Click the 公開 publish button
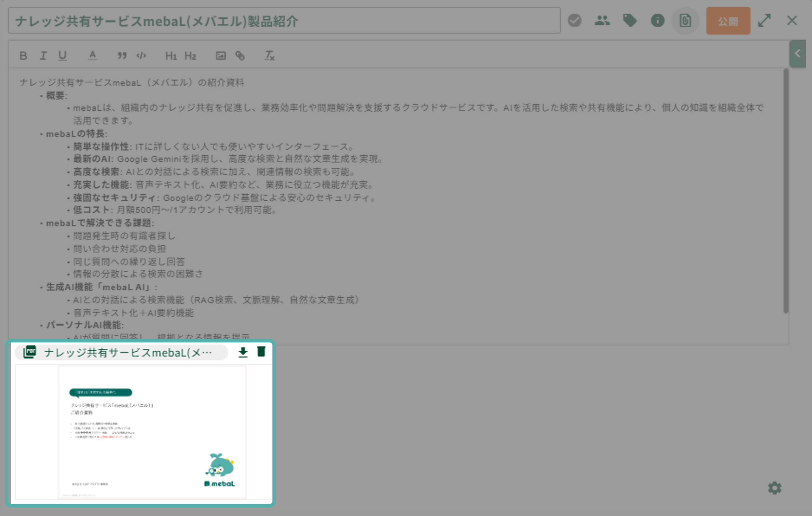Screen dimensions: 812x516 [x=728, y=21]
